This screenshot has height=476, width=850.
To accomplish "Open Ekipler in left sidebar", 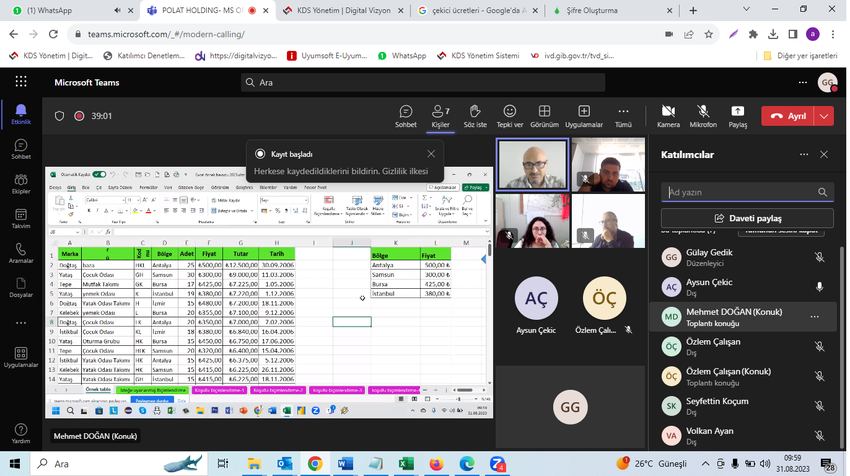I will (21, 184).
